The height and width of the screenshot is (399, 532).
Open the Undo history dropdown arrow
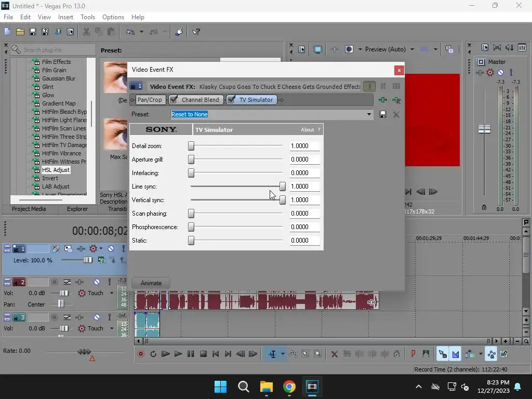coord(141,32)
